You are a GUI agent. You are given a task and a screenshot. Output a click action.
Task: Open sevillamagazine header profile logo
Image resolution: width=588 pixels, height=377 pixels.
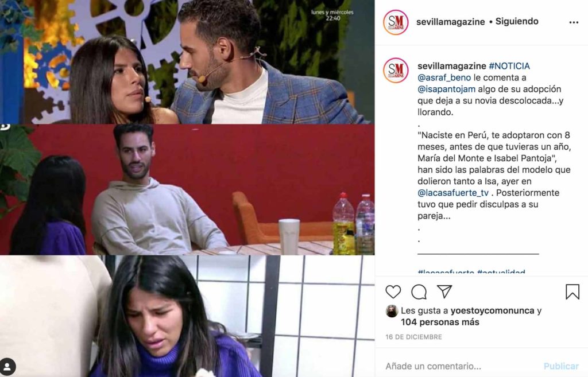point(396,22)
